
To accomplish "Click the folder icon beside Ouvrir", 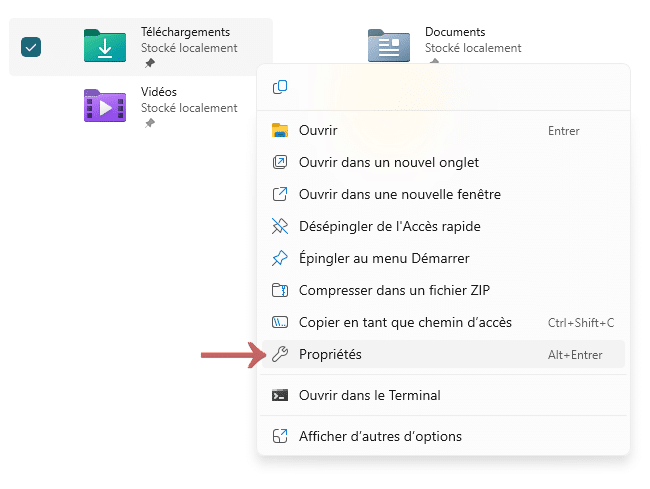I will [280, 131].
